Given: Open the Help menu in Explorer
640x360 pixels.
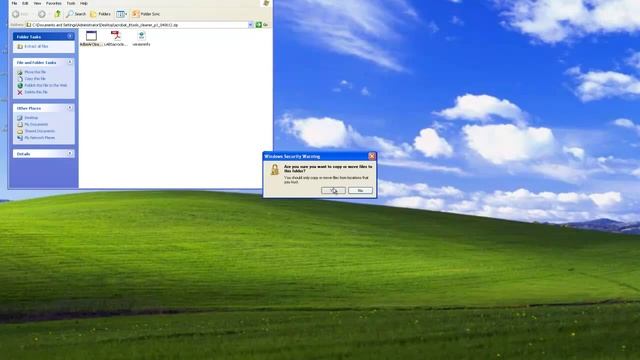Looking at the screenshot, I should [x=84, y=3].
